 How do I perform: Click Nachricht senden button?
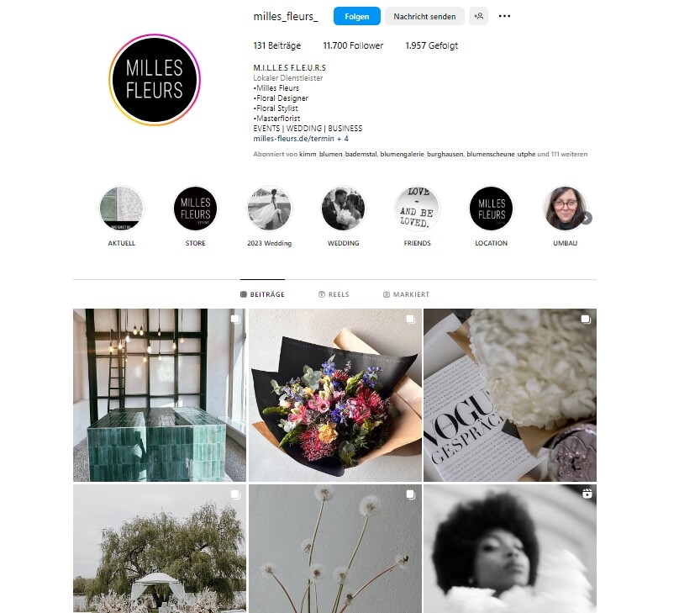(424, 16)
